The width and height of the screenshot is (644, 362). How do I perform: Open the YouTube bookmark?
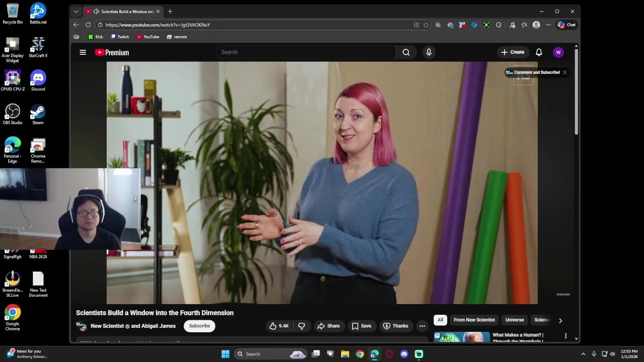click(x=148, y=37)
